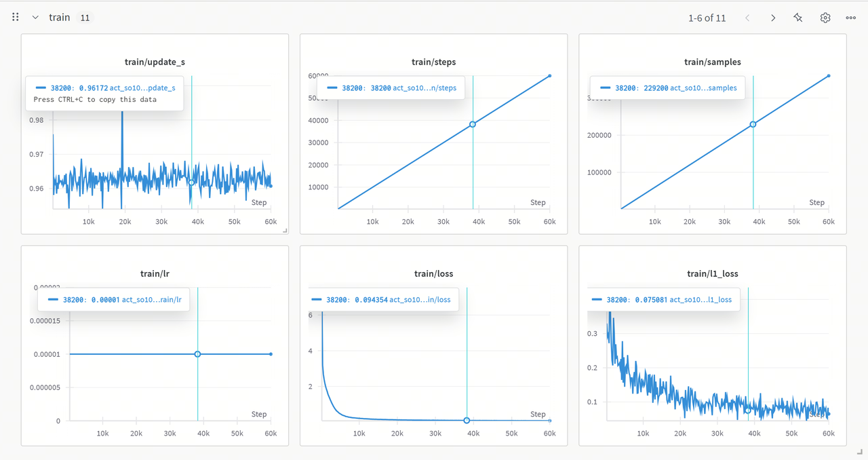Select the train/lr chart title

(155, 273)
